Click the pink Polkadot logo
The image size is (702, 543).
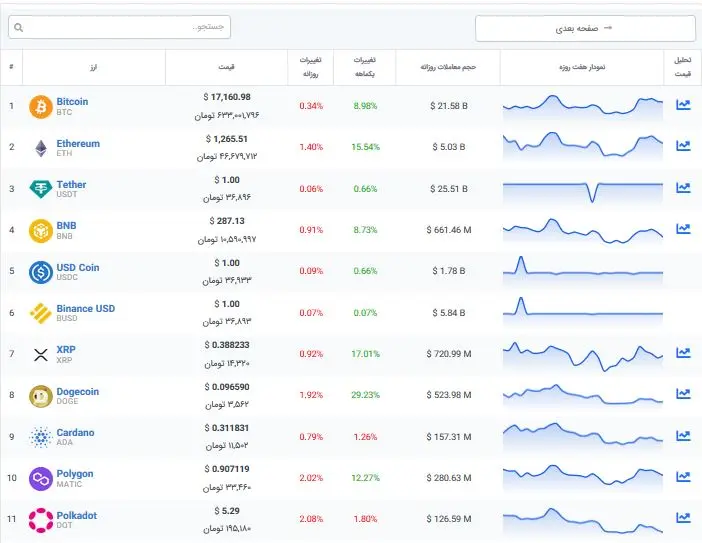(41, 520)
